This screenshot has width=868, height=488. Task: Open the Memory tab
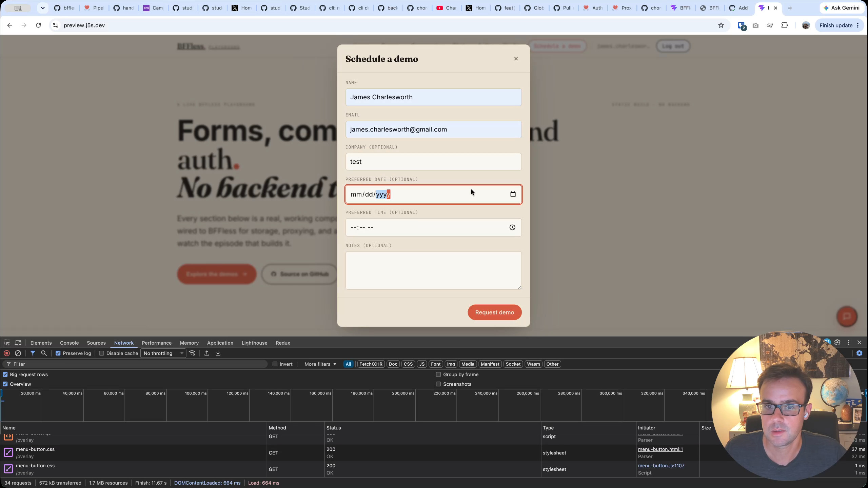[189, 343]
